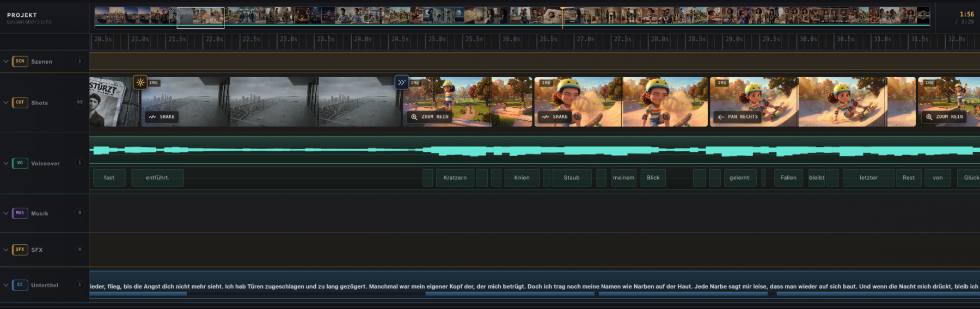980x309 pixels.
Task: Collapse the Voiceover track
Action: pos(6,163)
